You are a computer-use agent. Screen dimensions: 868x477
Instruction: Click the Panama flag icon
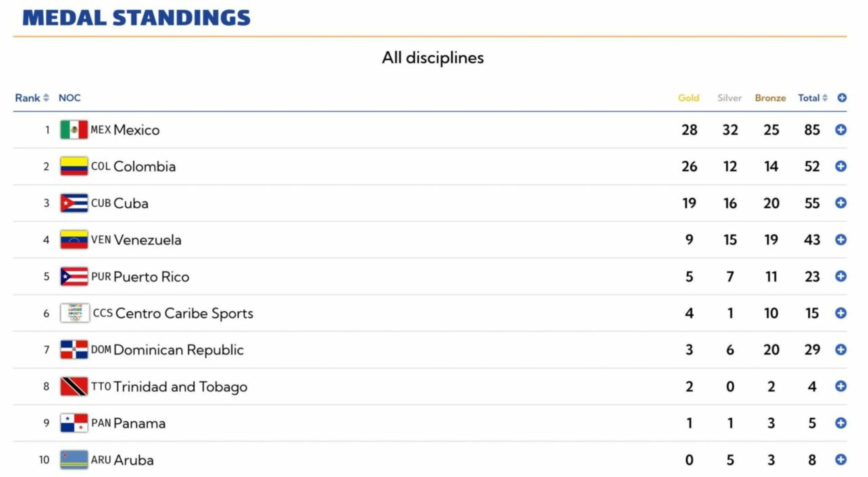click(74, 423)
